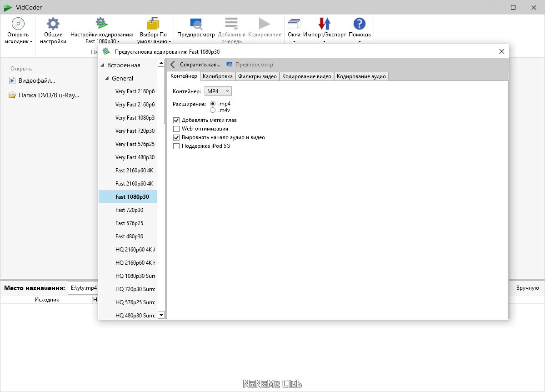Click the preset dialog title icon
Image resolution: width=545 pixels, height=392 pixels.
click(106, 51)
